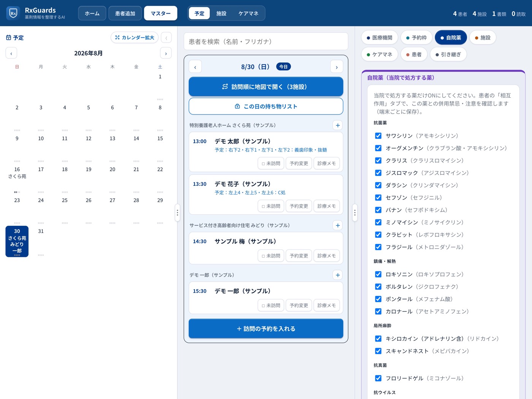The width and height of the screenshot is (532, 399).
Task: Click 診療メモ for デモ 一郎 15:30
Action: click(327, 306)
